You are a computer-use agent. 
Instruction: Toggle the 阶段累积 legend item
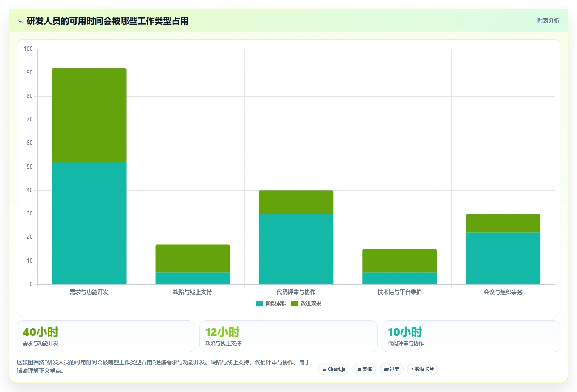(271, 303)
